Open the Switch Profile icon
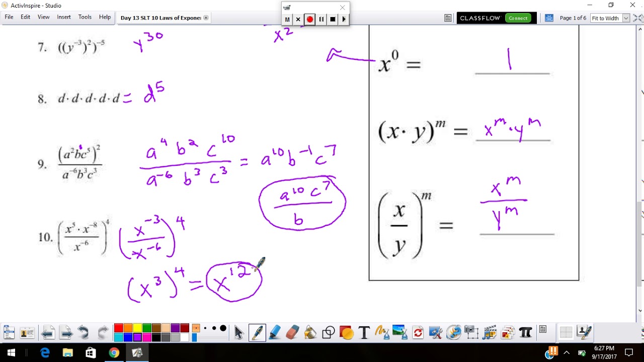 (x=27, y=332)
